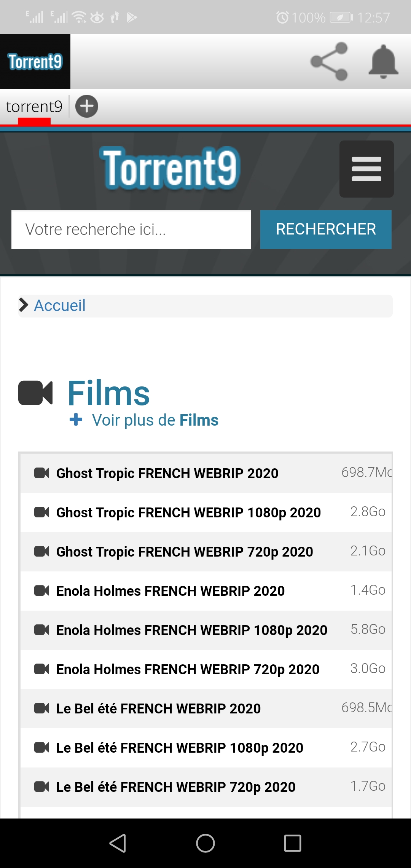This screenshot has width=411, height=868.
Task: Tap the camera icon beside the Films heading
Action: (35, 393)
